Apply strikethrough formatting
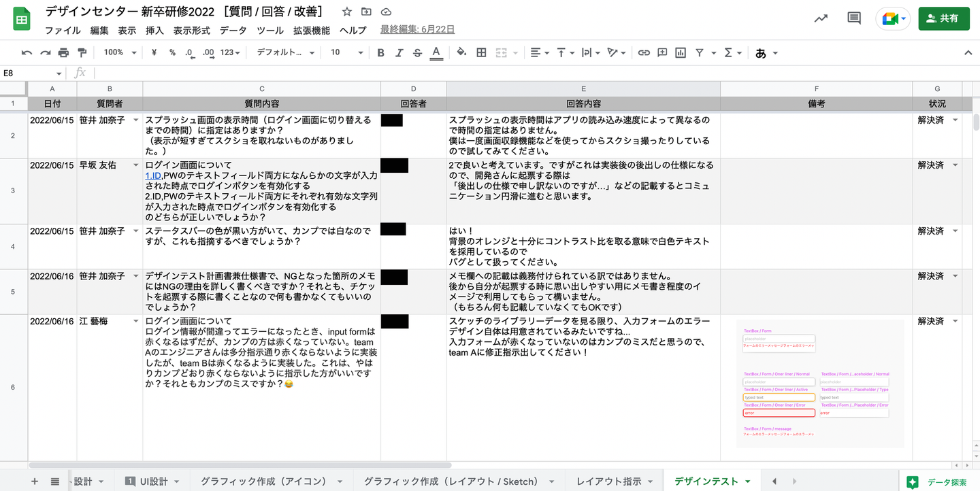 pos(418,52)
